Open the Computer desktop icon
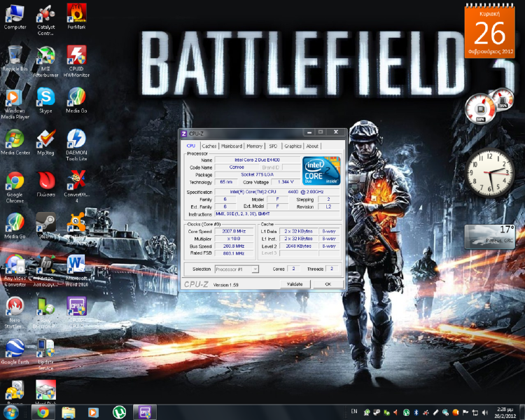This screenshot has height=420, width=525. point(15,17)
